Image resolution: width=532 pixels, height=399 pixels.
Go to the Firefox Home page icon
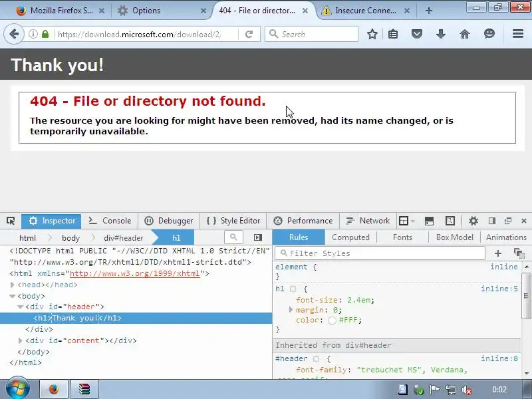click(465, 34)
